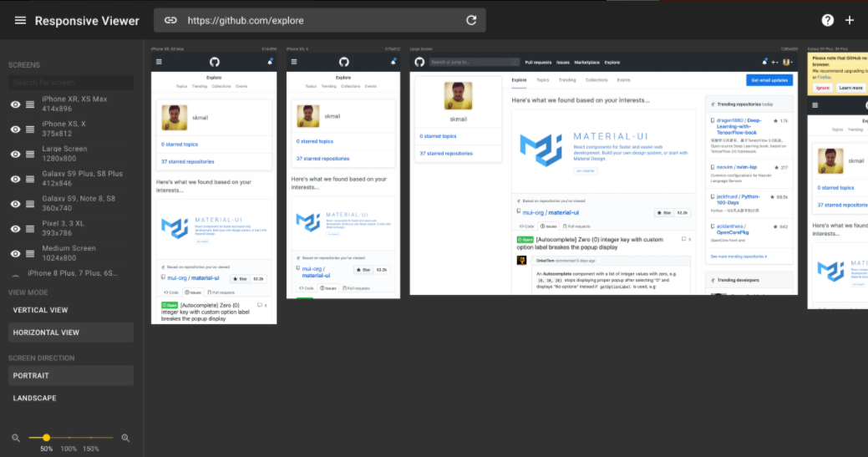Screen dimensions: 868x457
Task: Switch to Topics tab in Large Screen preview
Action: pos(542,80)
